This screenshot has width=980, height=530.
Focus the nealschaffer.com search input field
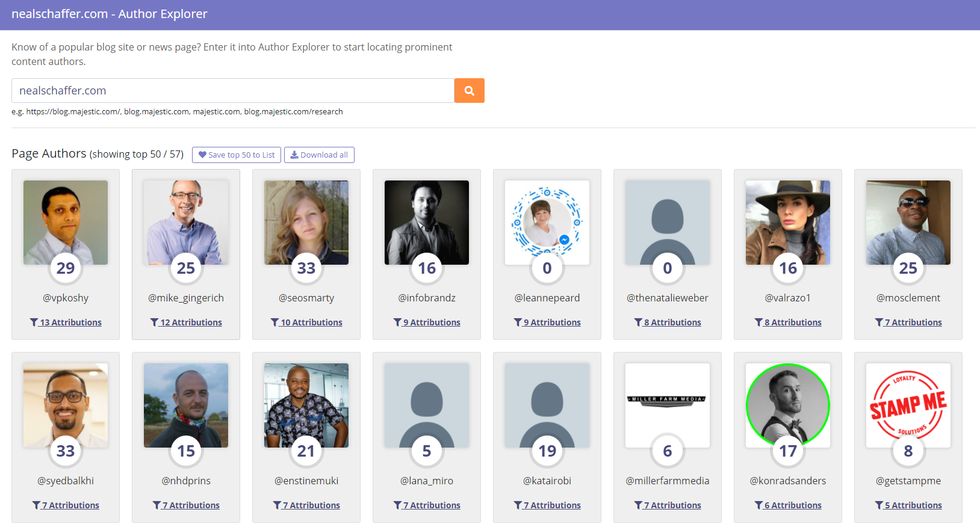tap(233, 90)
